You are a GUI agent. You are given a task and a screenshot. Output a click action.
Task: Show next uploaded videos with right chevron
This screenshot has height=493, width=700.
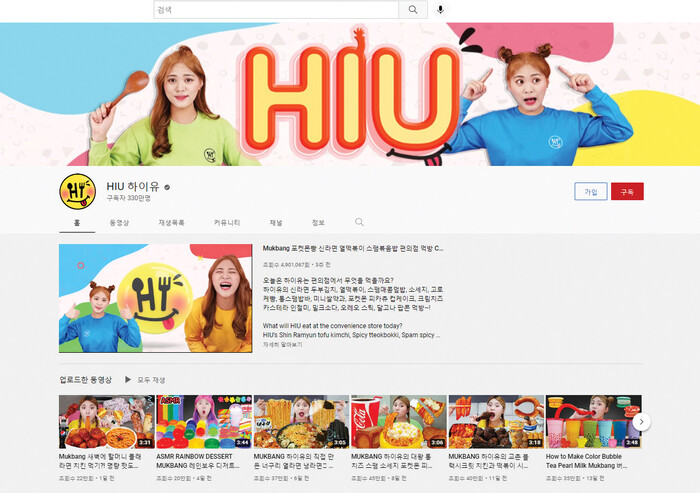642,422
